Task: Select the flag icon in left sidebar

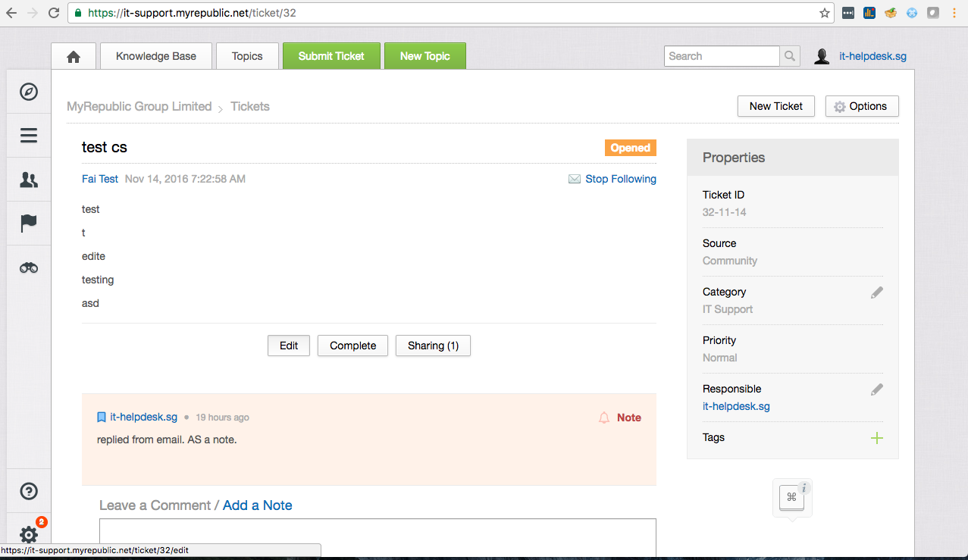Action: point(29,224)
